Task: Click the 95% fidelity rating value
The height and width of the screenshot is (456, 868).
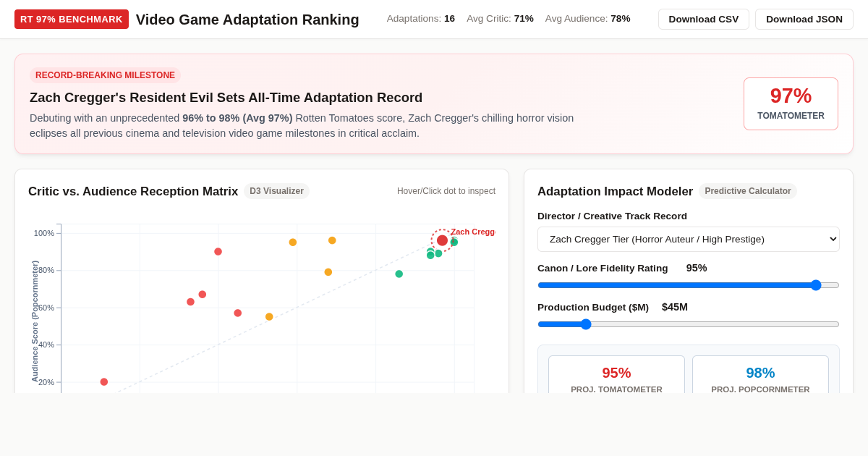Action: pos(697,268)
